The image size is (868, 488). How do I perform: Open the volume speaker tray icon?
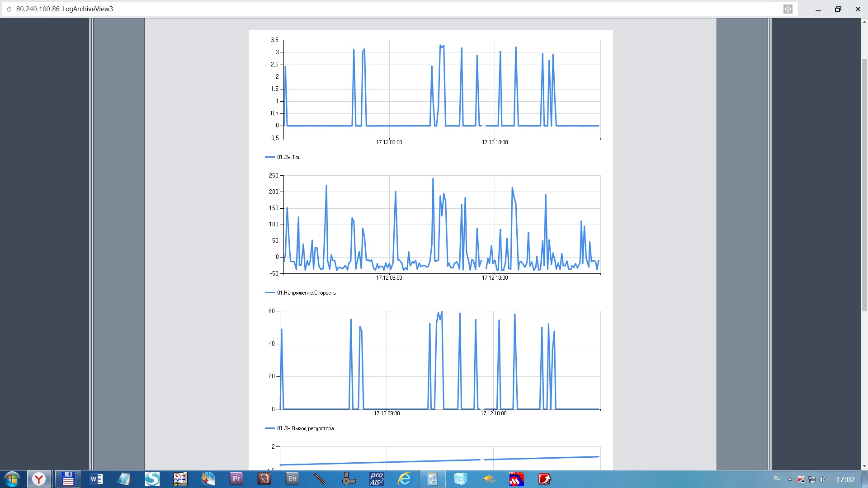pos(822,479)
